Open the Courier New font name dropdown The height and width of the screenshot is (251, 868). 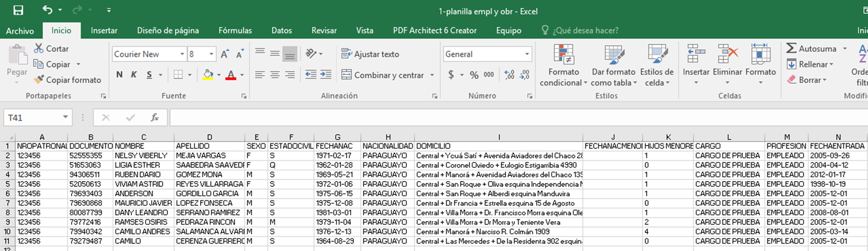[x=182, y=54]
